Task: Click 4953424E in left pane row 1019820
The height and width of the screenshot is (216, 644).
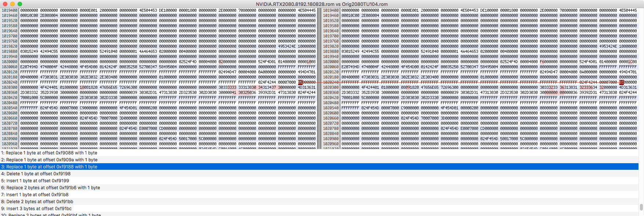Action: pos(287,46)
